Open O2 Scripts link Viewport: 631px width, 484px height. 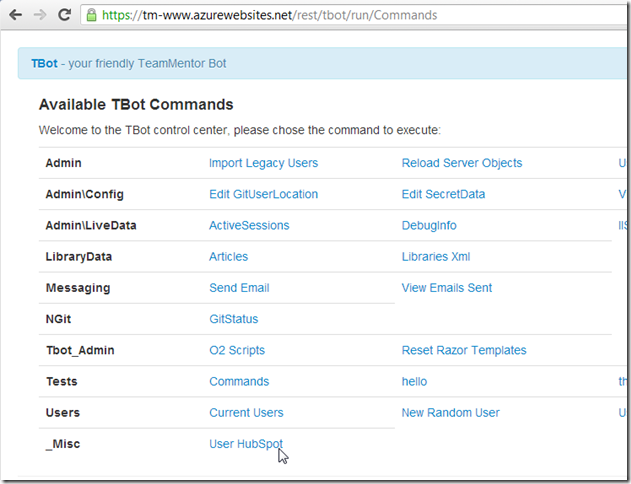tap(237, 350)
